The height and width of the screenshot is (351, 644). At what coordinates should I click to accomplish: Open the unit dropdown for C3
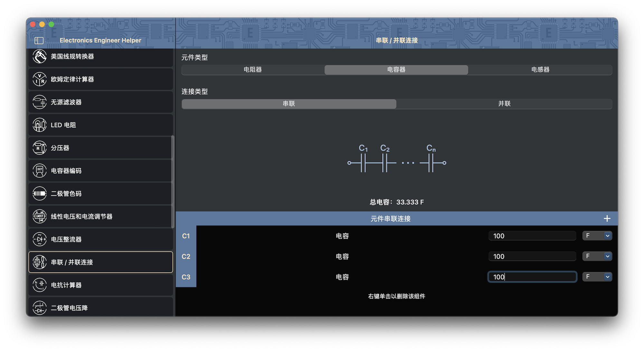[607, 277]
